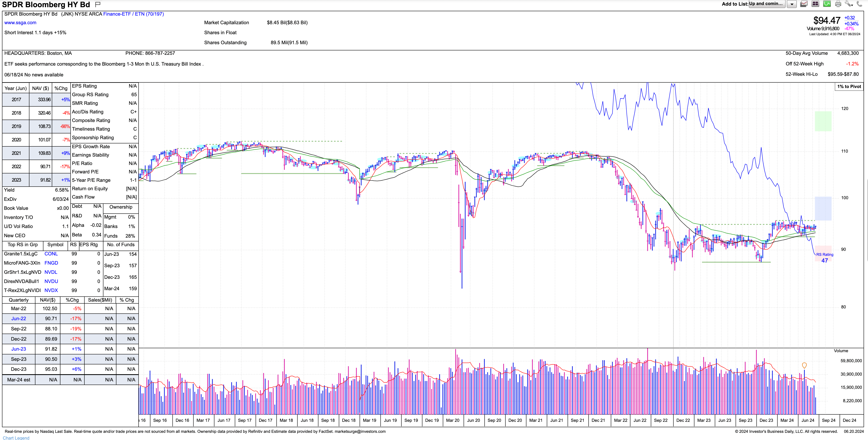This screenshot has height=440, width=868.
Task: Select the Jun-23 quarterly row label
Action: [x=19, y=349]
